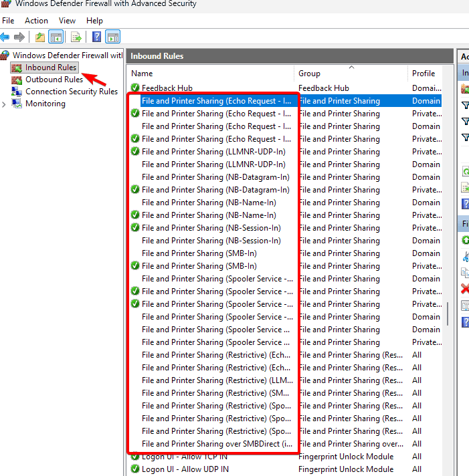Click the Up One Level folder icon
The height and width of the screenshot is (476, 469).
pos(40,37)
